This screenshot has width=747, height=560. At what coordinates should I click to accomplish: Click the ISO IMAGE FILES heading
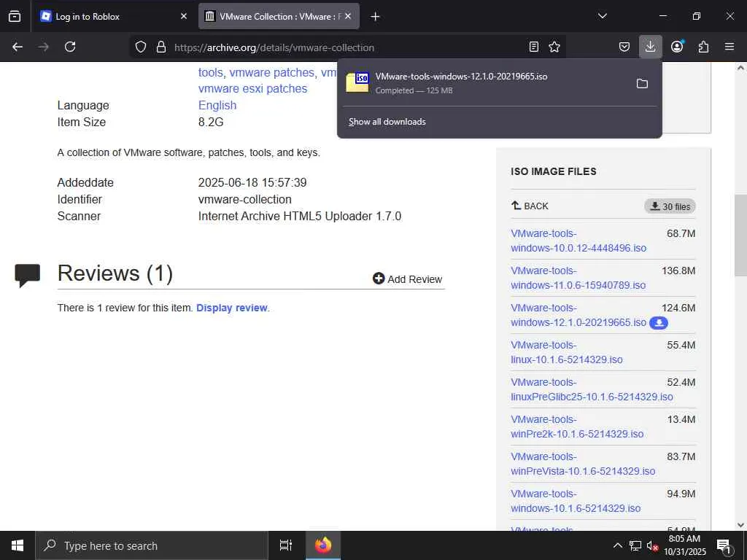click(x=554, y=171)
